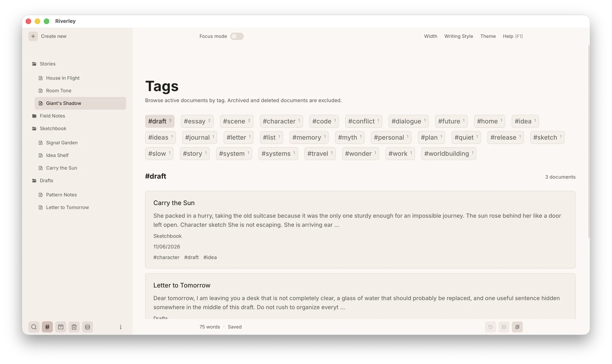
Task: Click the document icon beside Letter to Tomorrow
Action: 40,207
